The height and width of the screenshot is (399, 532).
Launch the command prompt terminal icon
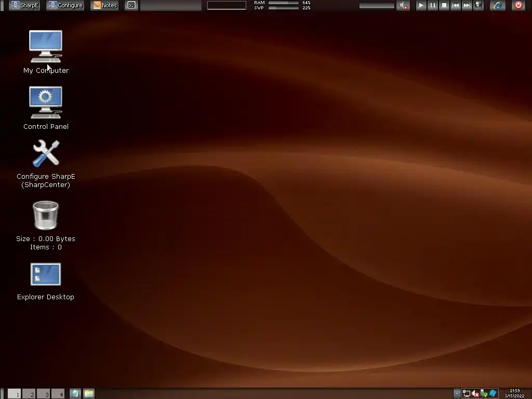(131, 5)
